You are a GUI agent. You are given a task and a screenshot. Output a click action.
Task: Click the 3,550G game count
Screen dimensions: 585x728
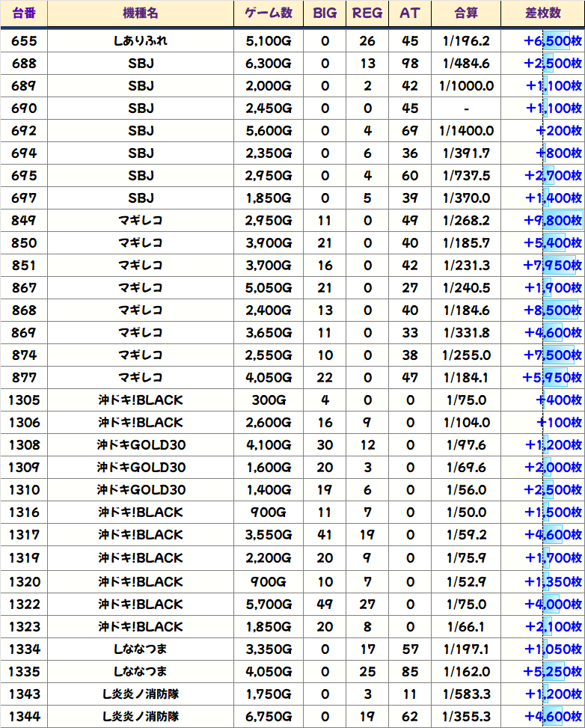[x=269, y=535]
